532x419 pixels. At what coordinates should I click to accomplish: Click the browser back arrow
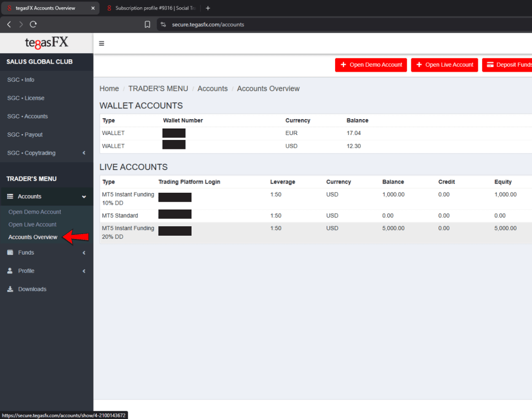click(9, 25)
